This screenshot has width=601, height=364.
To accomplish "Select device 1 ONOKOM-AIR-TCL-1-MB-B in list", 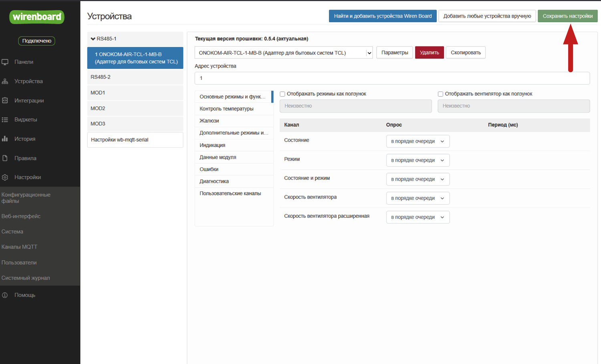I will (135, 58).
